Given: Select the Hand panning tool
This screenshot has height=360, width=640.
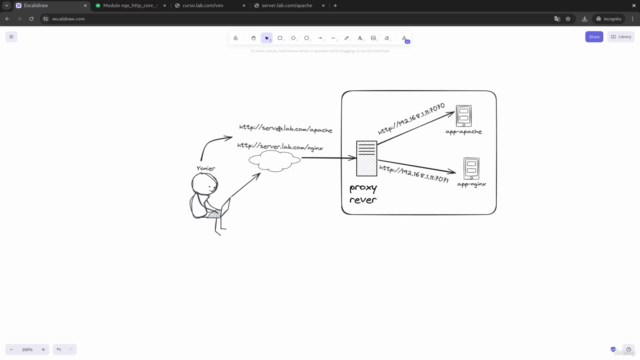Looking at the screenshot, I should [253, 38].
